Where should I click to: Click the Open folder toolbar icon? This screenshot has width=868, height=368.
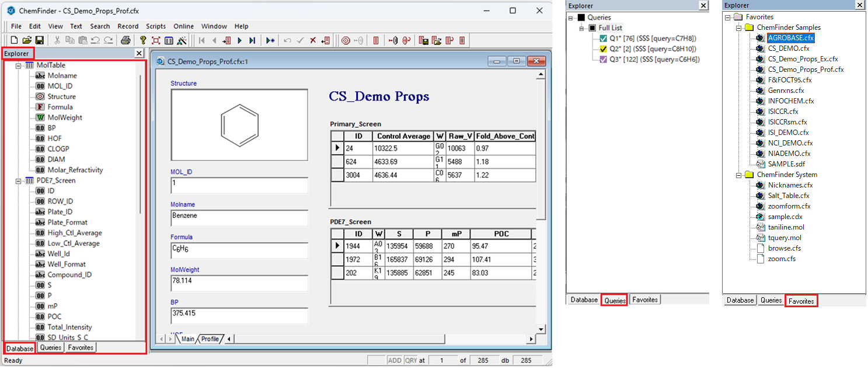point(27,40)
